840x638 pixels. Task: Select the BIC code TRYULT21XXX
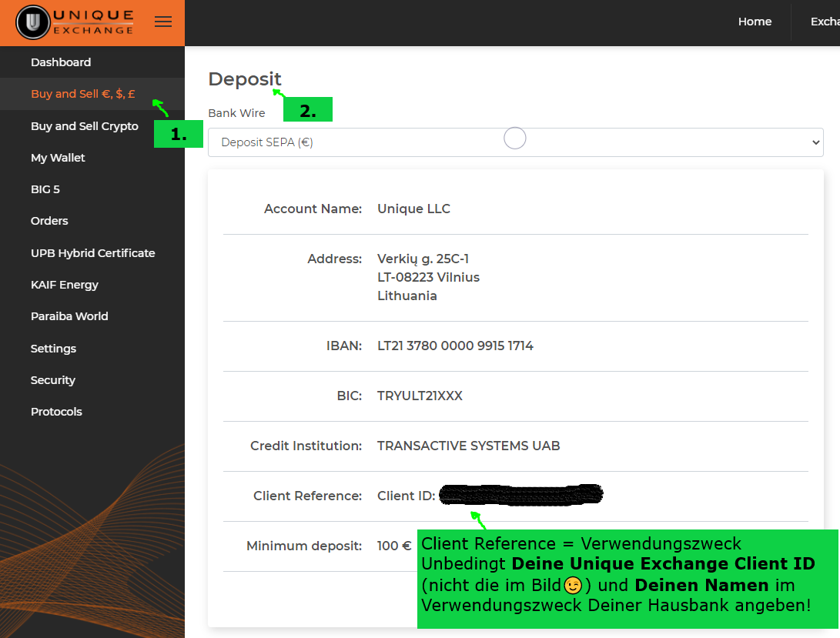[420, 396]
